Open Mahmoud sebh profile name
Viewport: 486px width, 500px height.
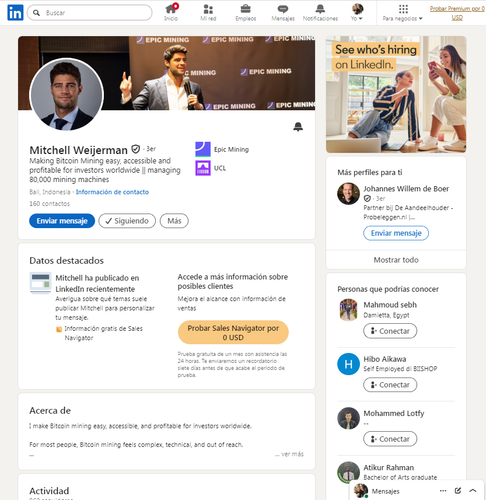[390, 305]
